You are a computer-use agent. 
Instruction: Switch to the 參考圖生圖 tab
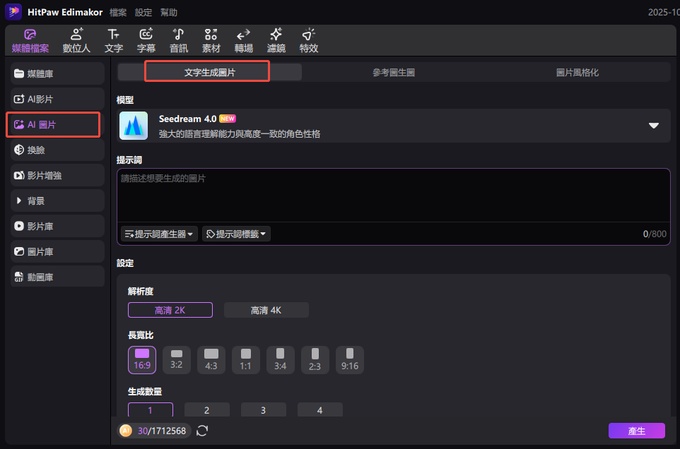tap(393, 73)
